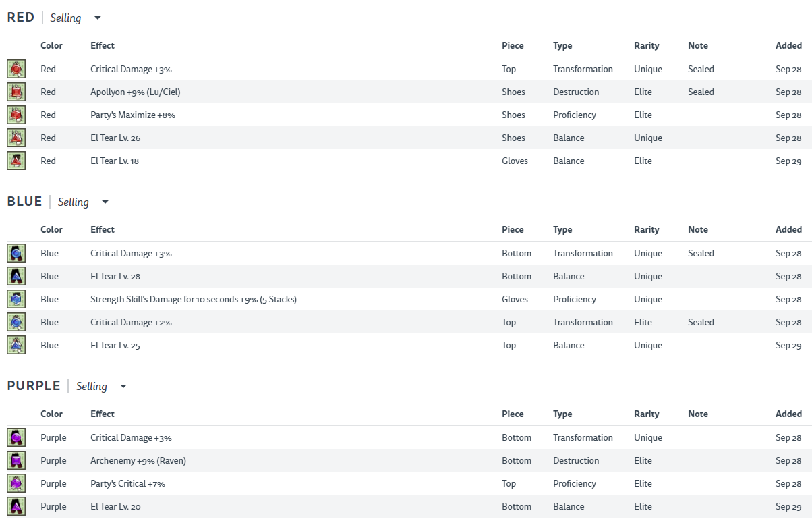Image resolution: width=812 pixels, height=519 pixels.
Task: Click the Archenemy +9% purple bottom icon
Action: pyautogui.click(x=16, y=460)
